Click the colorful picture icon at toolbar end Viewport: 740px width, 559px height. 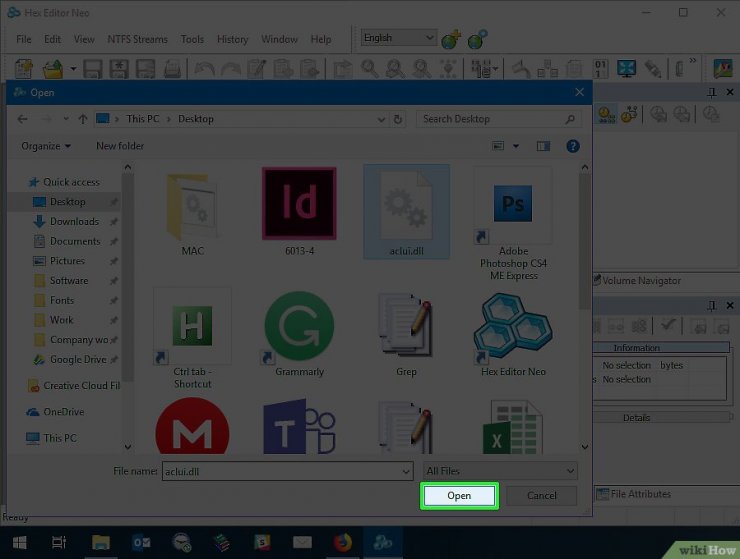pos(723,69)
